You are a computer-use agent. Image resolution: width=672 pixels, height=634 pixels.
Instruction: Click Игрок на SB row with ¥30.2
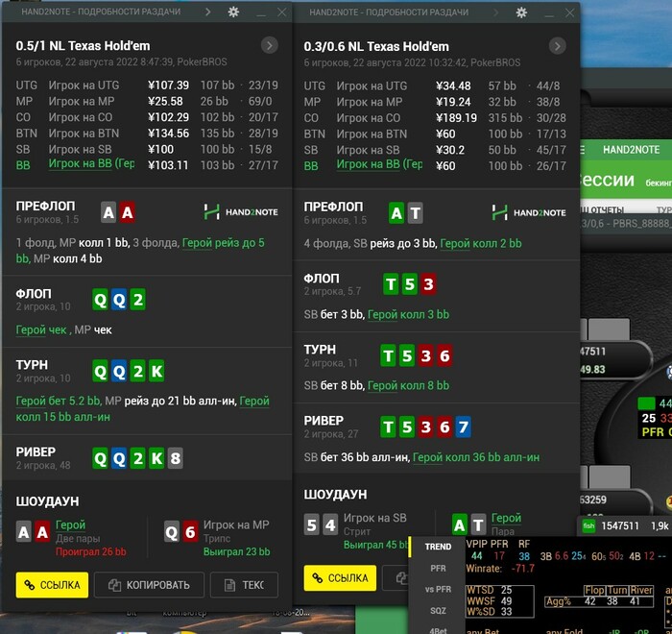pos(435,150)
